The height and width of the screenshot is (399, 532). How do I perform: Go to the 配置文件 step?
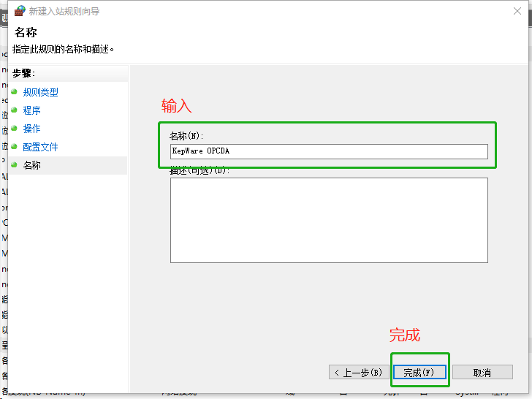(x=40, y=147)
